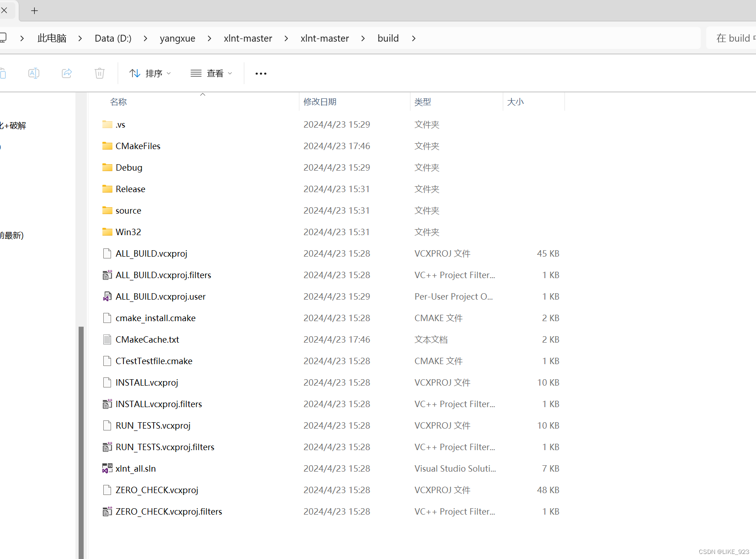This screenshot has height=559, width=756.
Task: Select the CMakeFiles folder icon
Action: [x=107, y=146]
